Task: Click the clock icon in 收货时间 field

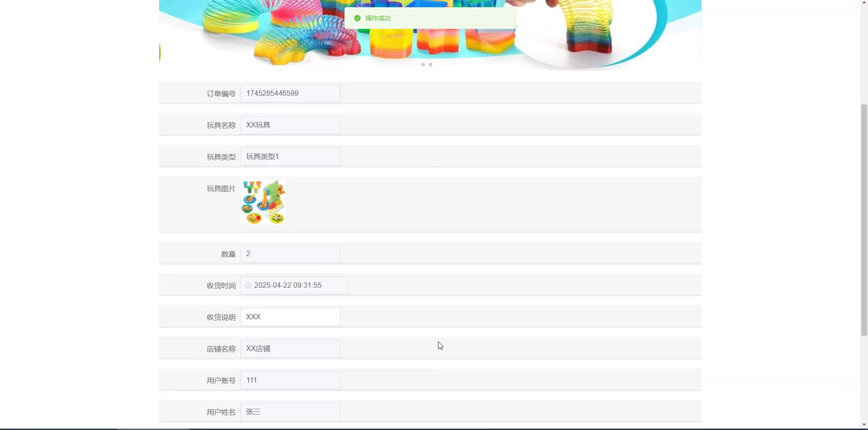Action: [248, 285]
